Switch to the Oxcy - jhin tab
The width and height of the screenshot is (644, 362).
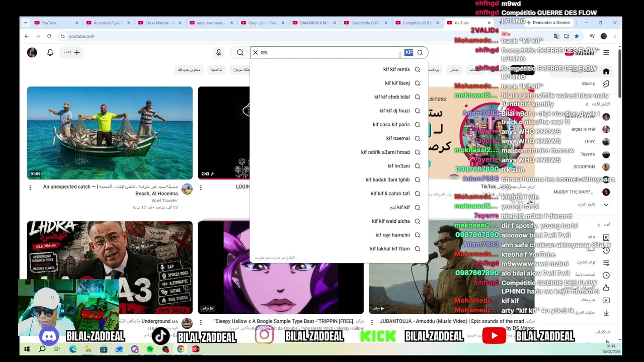263,23
